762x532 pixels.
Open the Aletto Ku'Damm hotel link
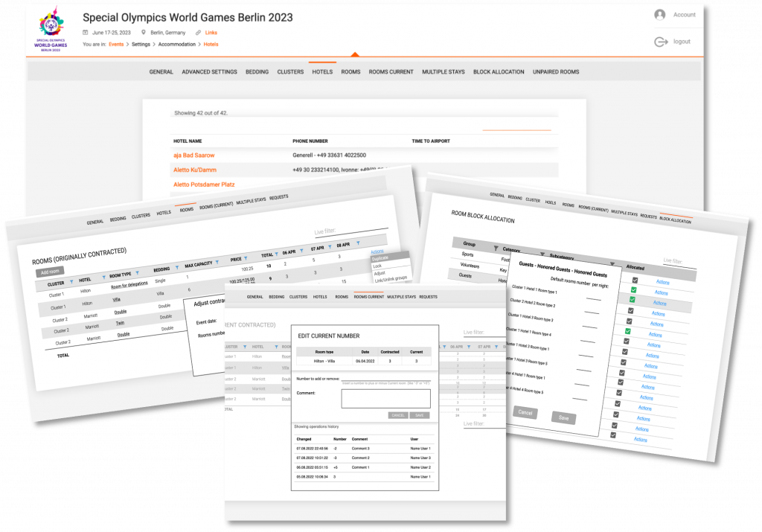pyautogui.click(x=195, y=170)
